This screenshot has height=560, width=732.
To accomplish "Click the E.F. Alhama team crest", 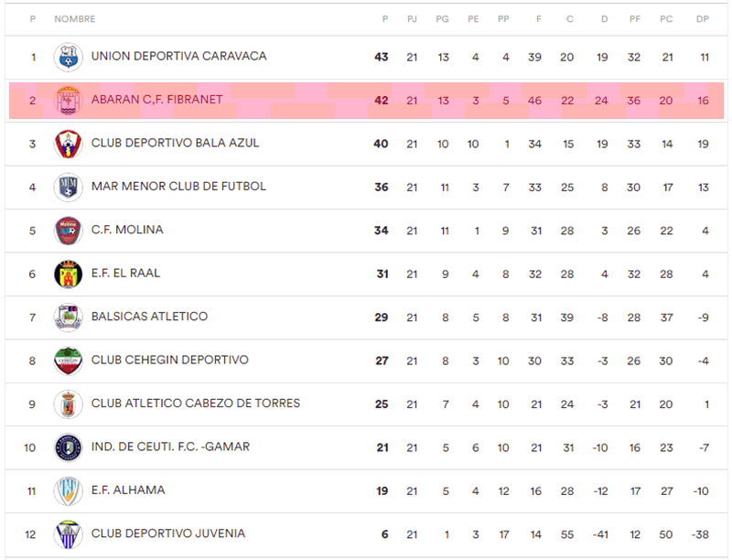I will click(68, 491).
